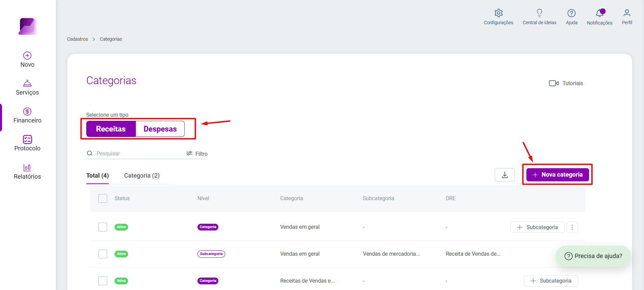Image resolution: width=644 pixels, height=290 pixels.
Task: Check the select-all checkbox in table header
Action: click(x=103, y=198)
